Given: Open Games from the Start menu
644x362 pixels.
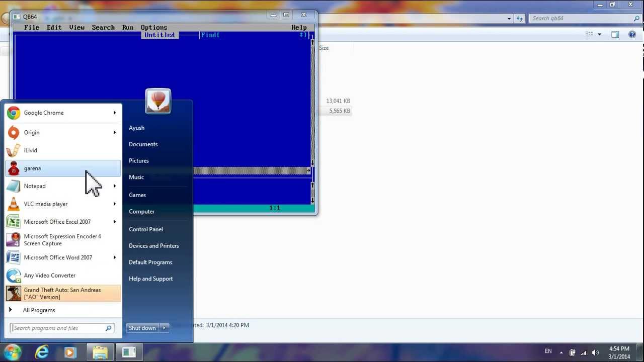Looking at the screenshot, I should pos(137,195).
